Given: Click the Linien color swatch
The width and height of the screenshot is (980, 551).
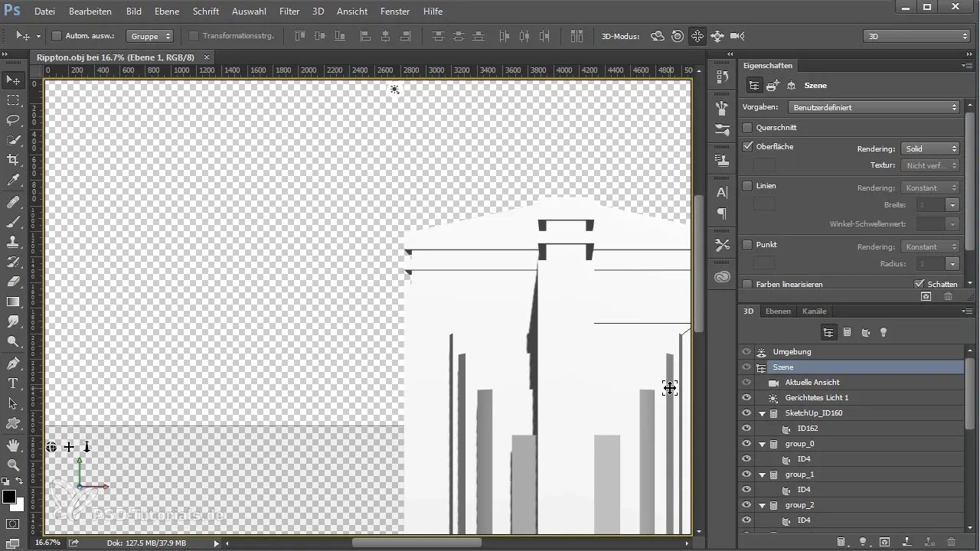Looking at the screenshot, I should point(764,204).
